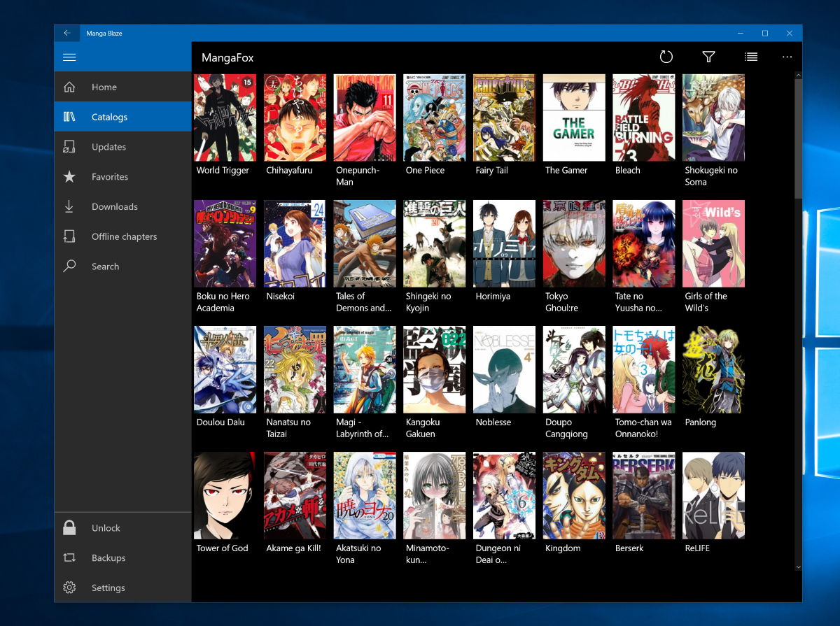Open Nanatsu no Taizai cover
840x626 pixels.
pyautogui.click(x=295, y=369)
